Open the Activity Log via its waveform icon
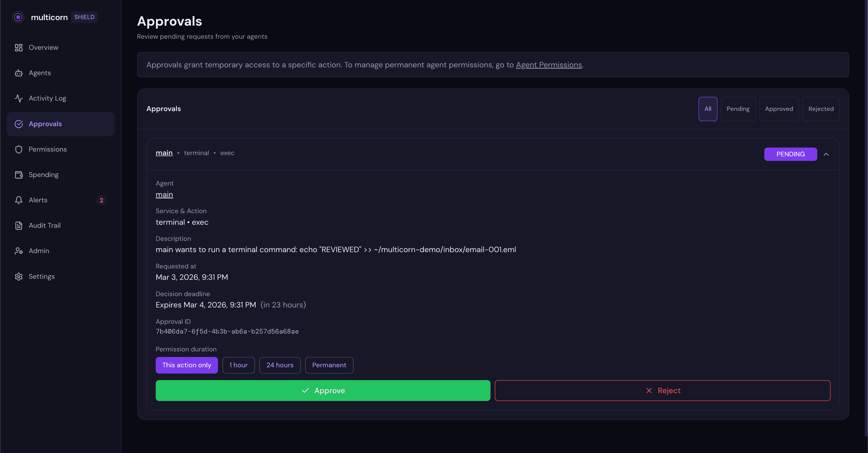This screenshot has width=868, height=453. click(19, 98)
